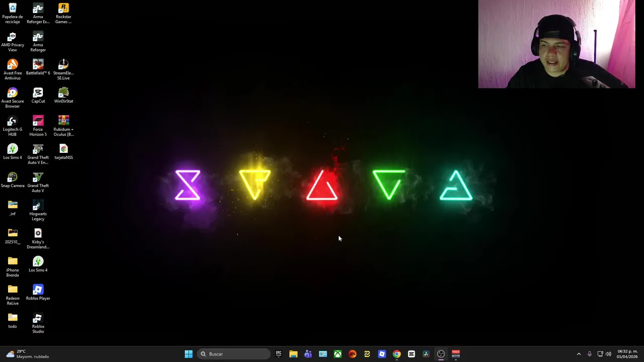Select the AMD Privacy View icon
644x362 pixels.
coord(13,41)
